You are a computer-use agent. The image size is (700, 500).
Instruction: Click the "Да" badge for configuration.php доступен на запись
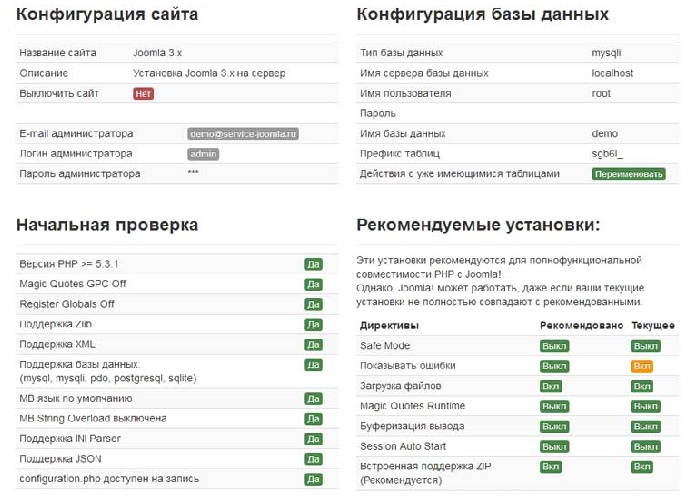313,478
